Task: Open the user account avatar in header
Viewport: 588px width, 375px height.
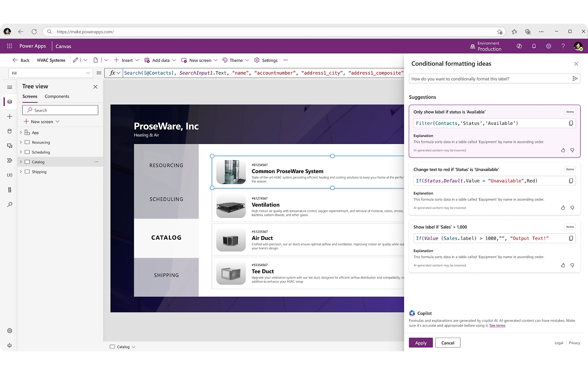Action: [x=578, y=46]
